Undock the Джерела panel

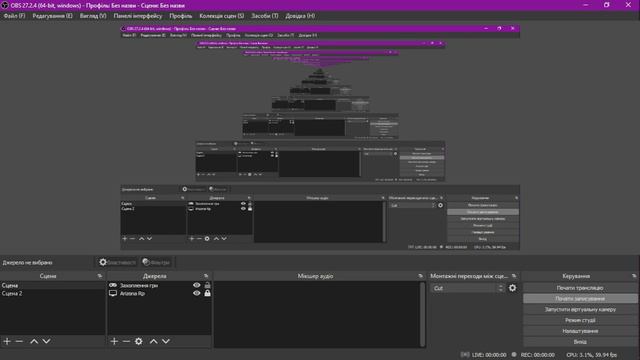206,276
